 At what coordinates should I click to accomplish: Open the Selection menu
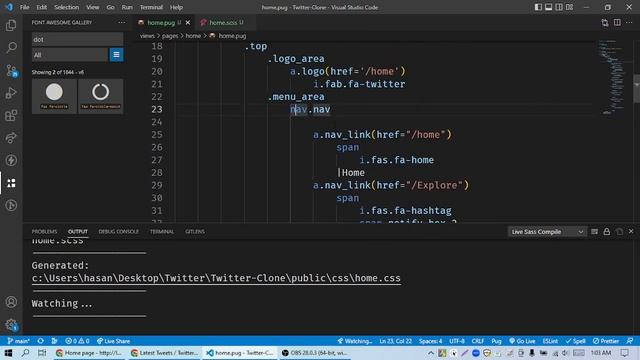(67, 7)
